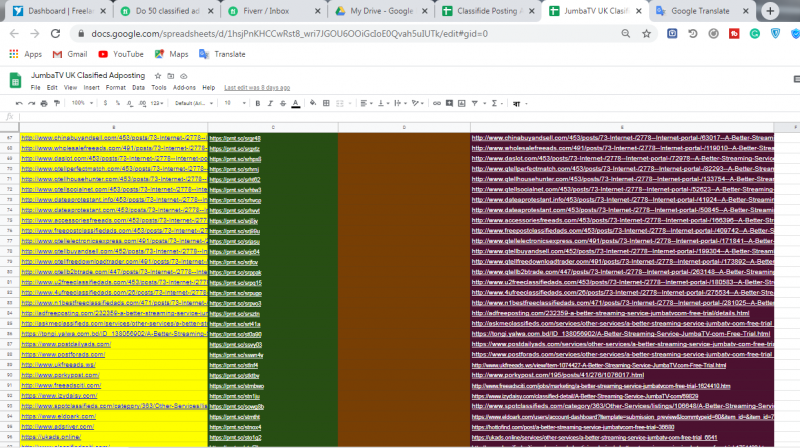Open Last edit was 8 days ago link

257,88
